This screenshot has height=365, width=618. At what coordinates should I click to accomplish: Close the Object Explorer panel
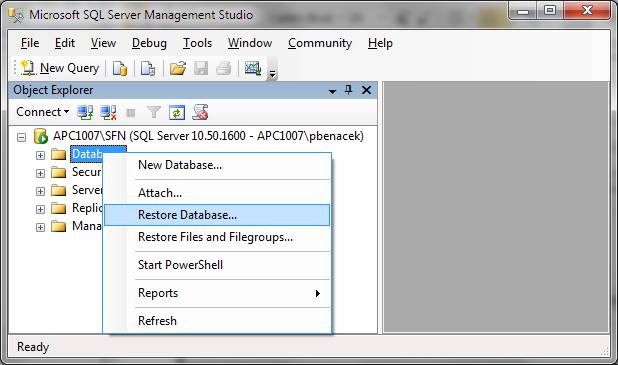367,90
